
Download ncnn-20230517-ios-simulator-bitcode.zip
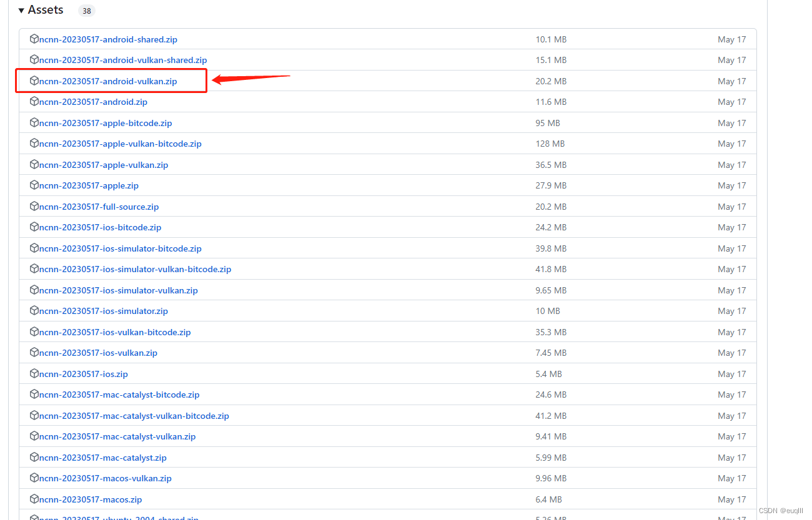point(120,248)
